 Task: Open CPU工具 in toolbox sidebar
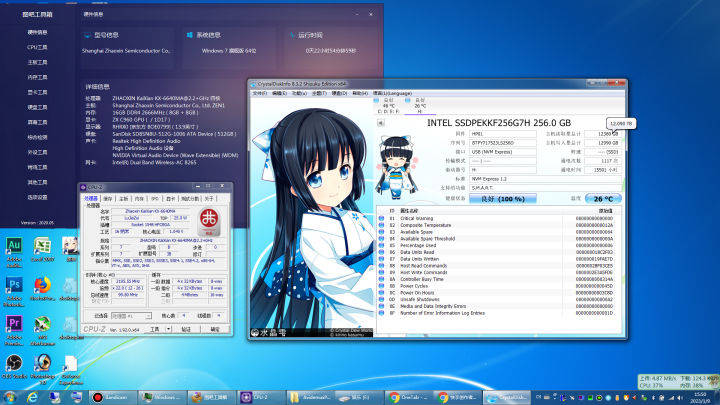coord(37,47)
